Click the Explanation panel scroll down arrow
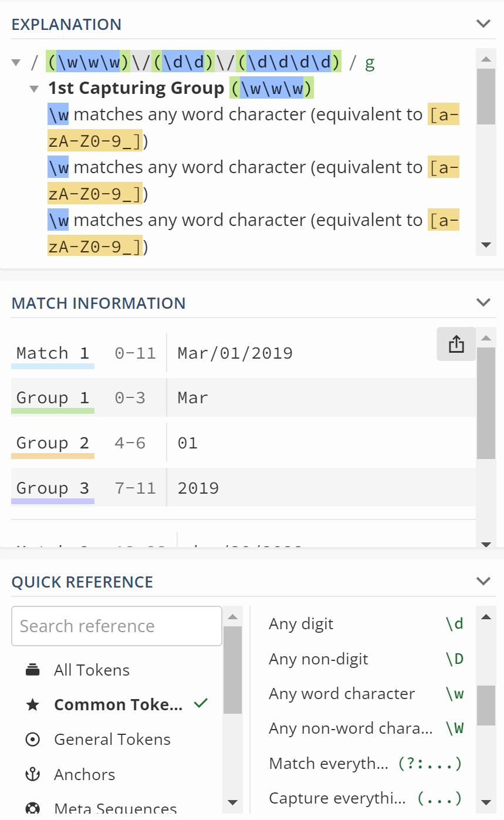Screen dimensions: 504x820 coord(486,245)
